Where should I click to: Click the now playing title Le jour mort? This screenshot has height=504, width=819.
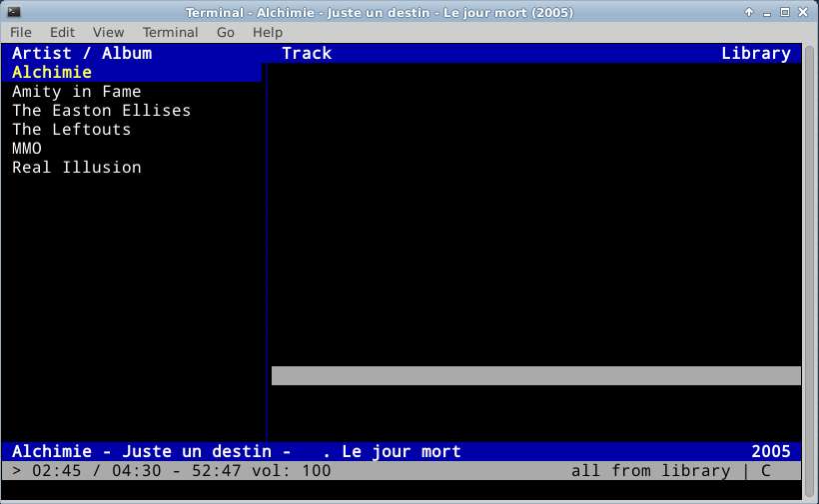click(x=402, y=451)
